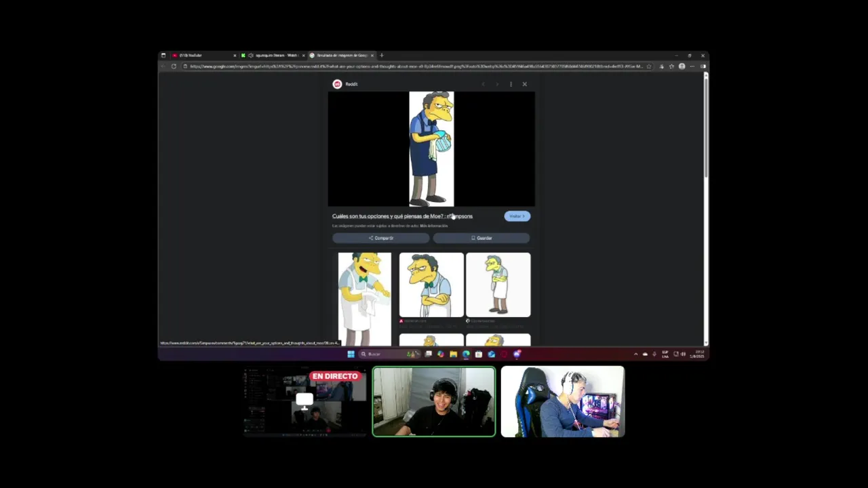868x488 pixels.
Task: Click the Visitar button
Action: 517,216
